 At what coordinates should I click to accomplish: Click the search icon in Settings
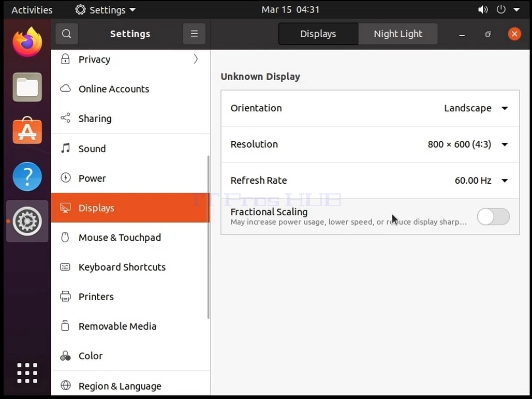(66, 34)
